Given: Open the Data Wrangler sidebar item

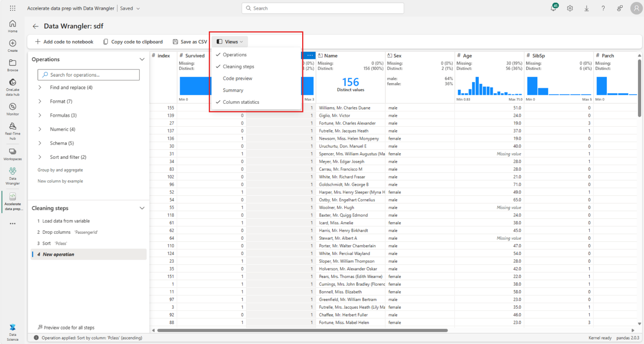Looking at the screenshot, I should tap(13, 176).
